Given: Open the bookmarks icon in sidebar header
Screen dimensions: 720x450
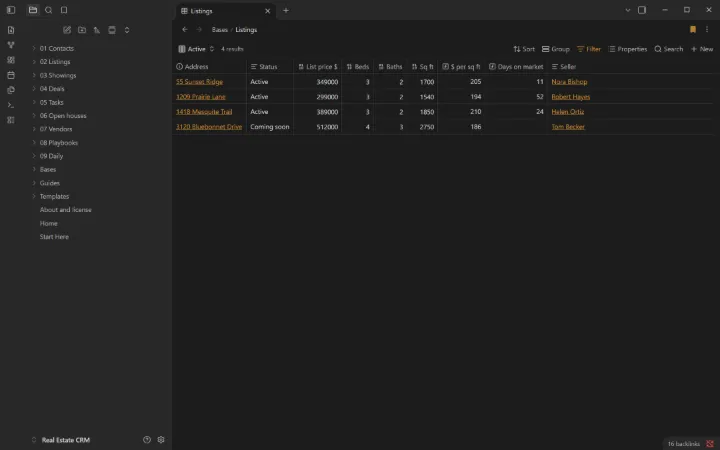Looking at the screenshot, I should point(64,10).
